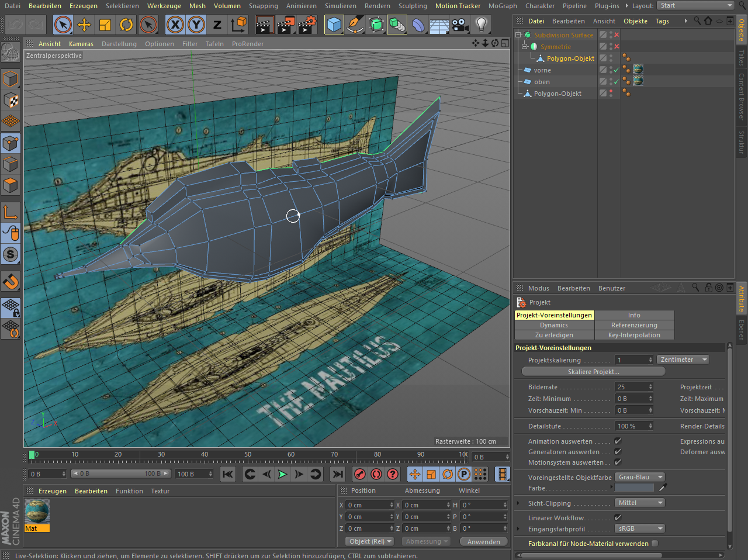
Task: Switch to Model mode in left toolbar
Action: (x=11, y=79)
